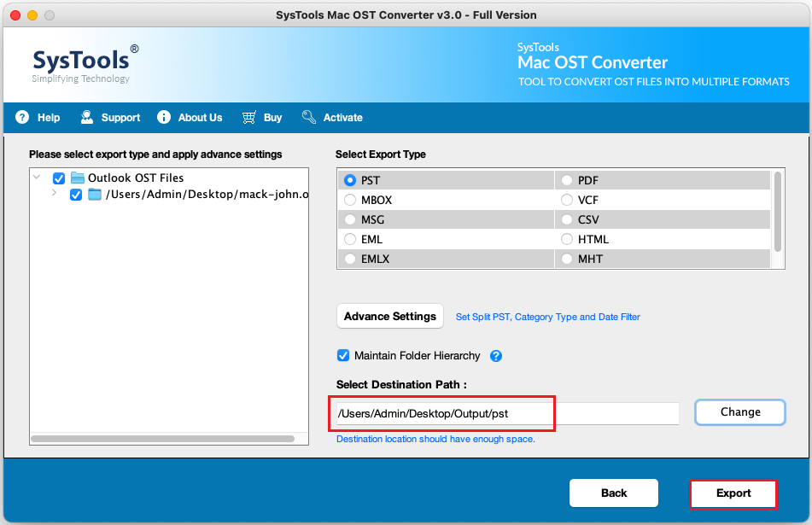Click the macOS yellow minimize window button
Screen dimensions: 812x525
tap(32, 15)
